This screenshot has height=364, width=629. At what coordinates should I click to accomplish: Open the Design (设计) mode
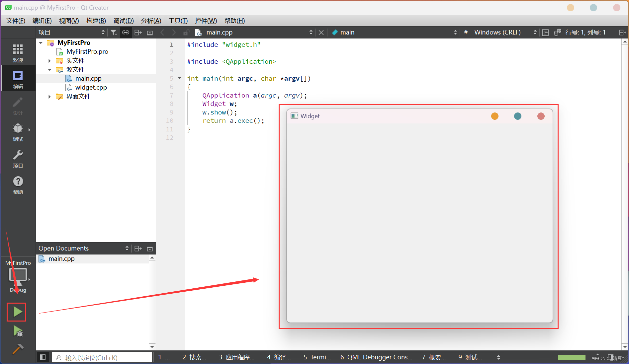[x=18, y=106]
